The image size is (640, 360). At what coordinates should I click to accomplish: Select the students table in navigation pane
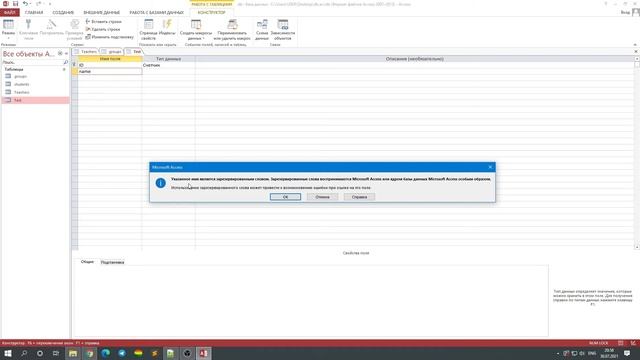(22, 84)
